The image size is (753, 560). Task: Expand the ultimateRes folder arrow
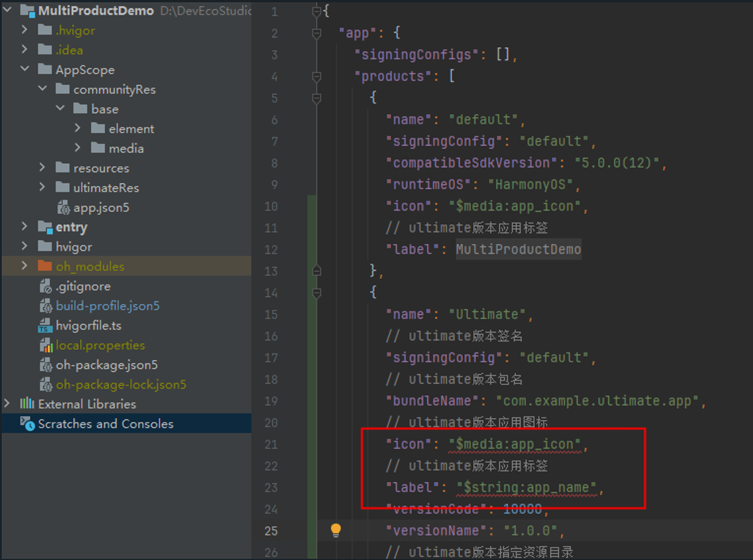[x=42, y=187]
